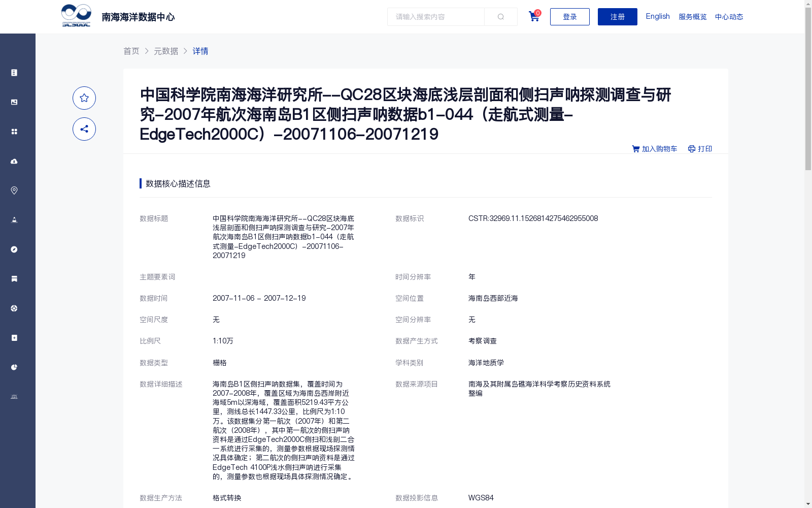The width and height of the screenshot is (812, 508).
Task: Click the document list sidebar icon
Action: coord(14,73)
